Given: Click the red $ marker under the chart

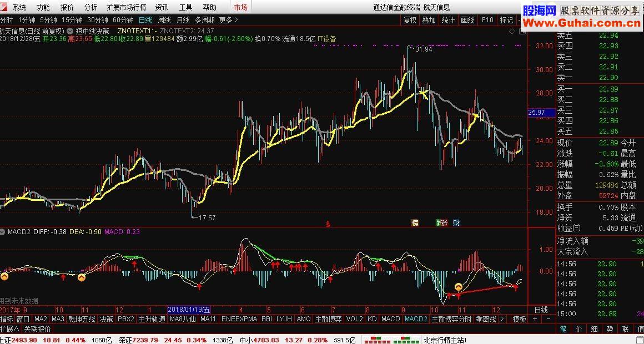Looking at the screenshot, I should point(328,224).
